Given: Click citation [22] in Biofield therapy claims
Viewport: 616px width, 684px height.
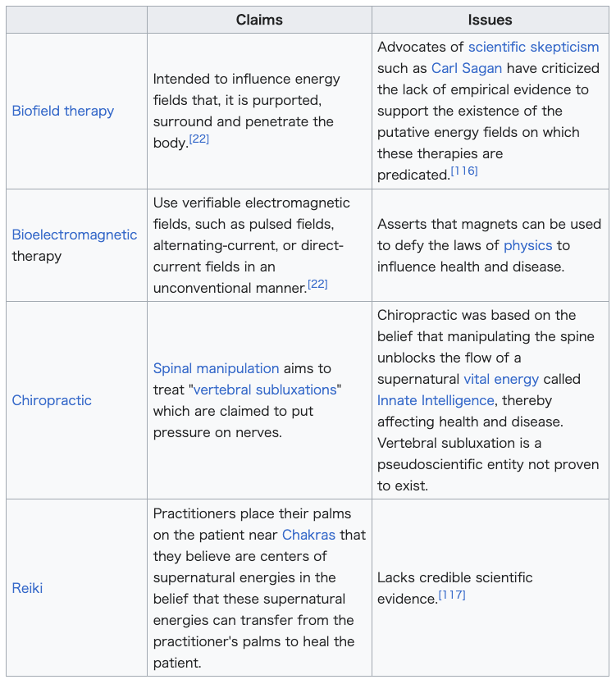Looking at the screenshot, I should 199,139.
